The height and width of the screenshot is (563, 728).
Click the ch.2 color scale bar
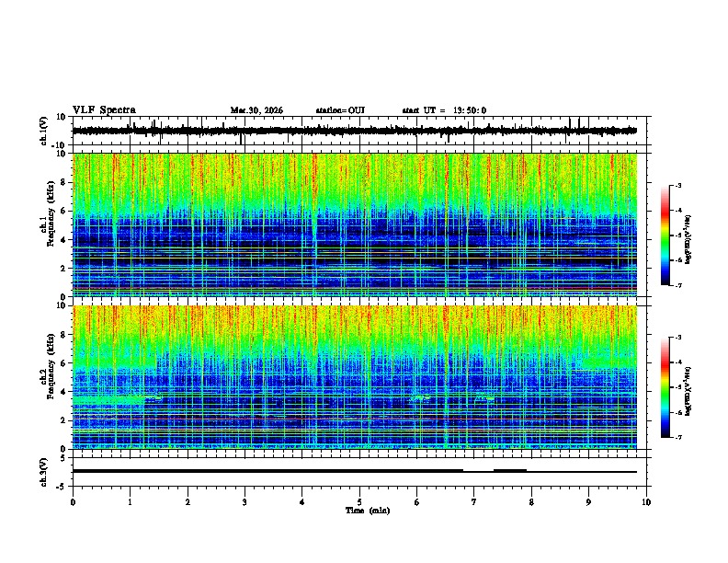point(665,387)
